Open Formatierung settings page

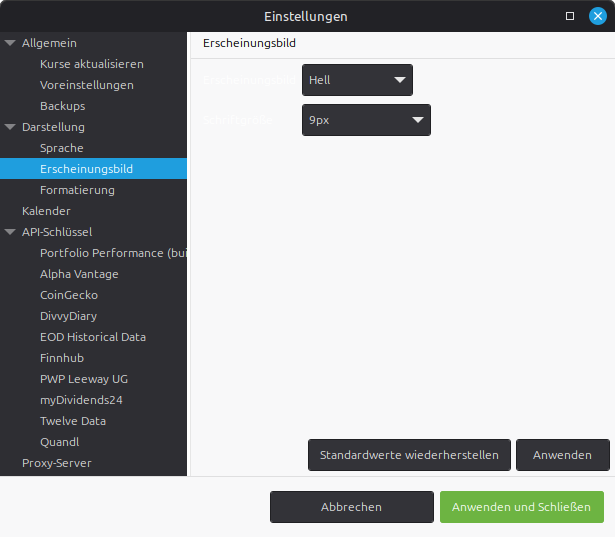coord(77,190)
